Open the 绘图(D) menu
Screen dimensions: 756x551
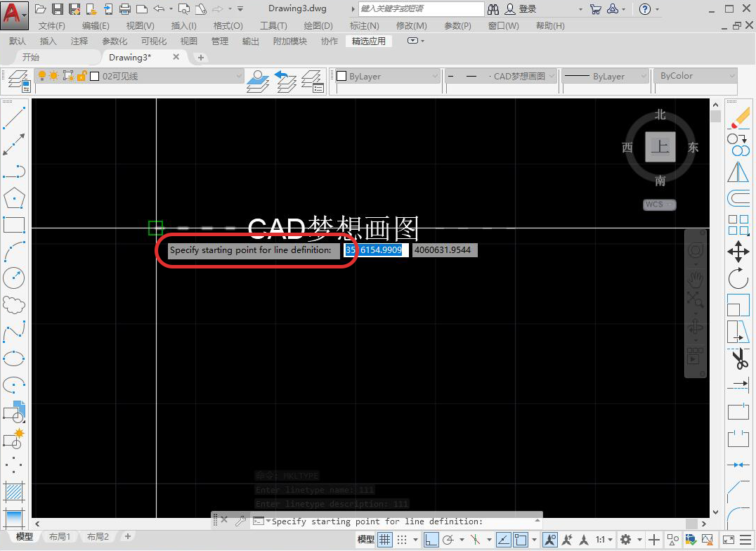(318, 25)
